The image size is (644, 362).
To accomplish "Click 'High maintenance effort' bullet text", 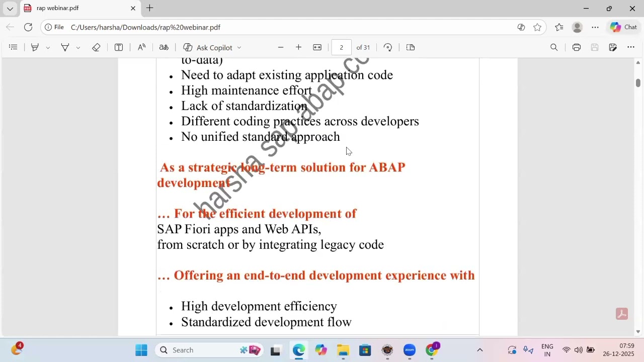I will pos(247,90).
